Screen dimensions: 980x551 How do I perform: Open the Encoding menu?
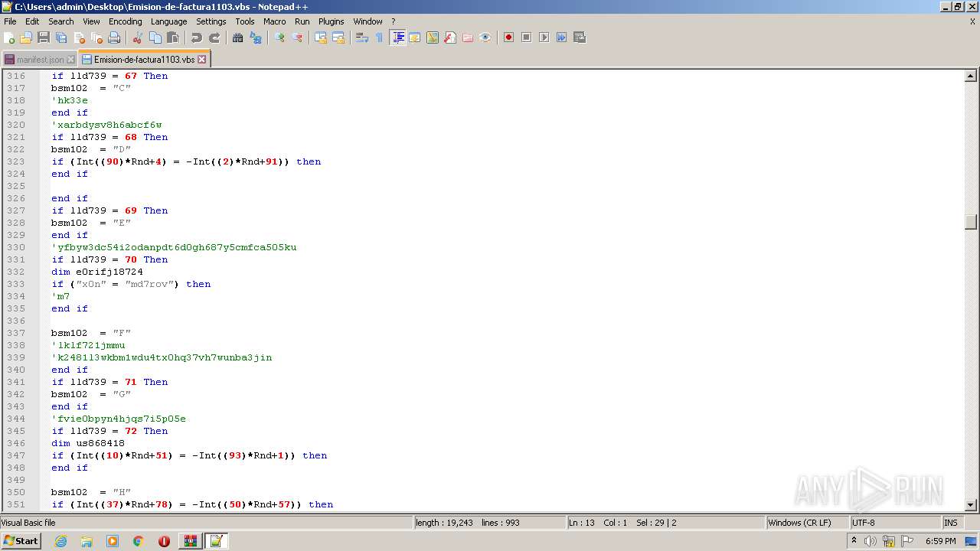pos(126,21)
